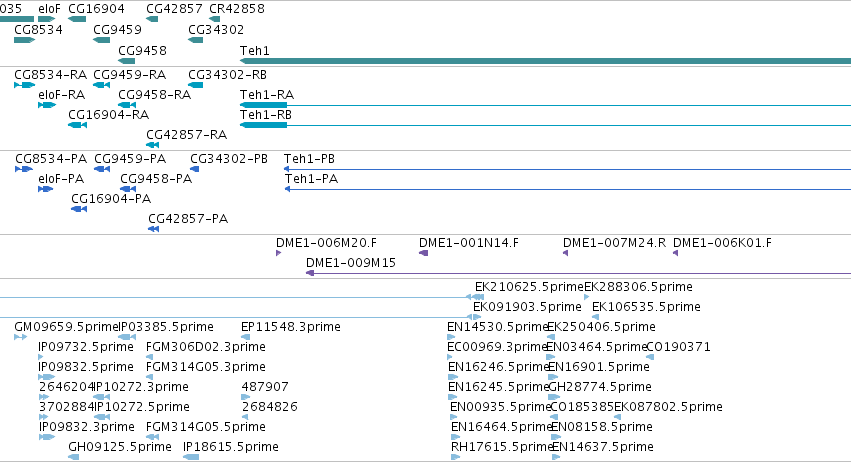This screenshot has width=851, height=462.
Task: Select the eloF-RA transcript label
Action: click(x=61, y=95)
